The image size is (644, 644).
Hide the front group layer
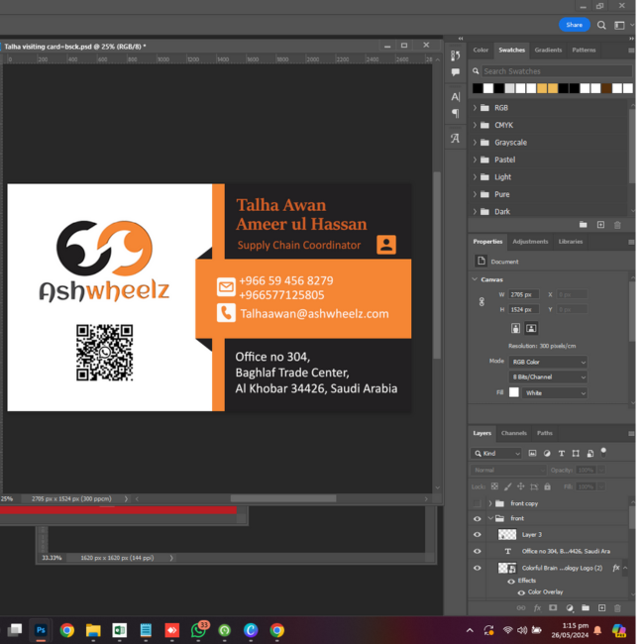[477, 519]
